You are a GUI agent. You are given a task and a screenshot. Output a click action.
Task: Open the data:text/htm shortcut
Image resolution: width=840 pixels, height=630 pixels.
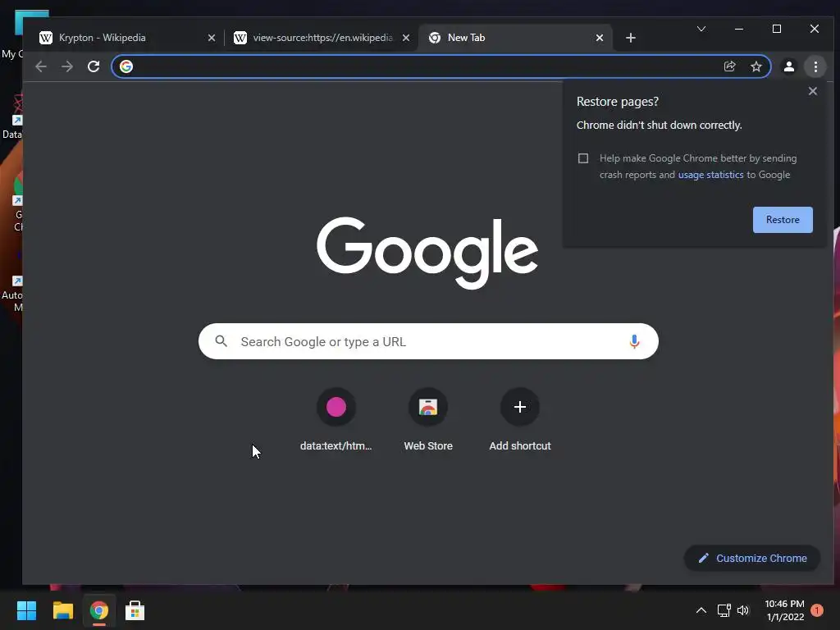click(x=336, y=420)
